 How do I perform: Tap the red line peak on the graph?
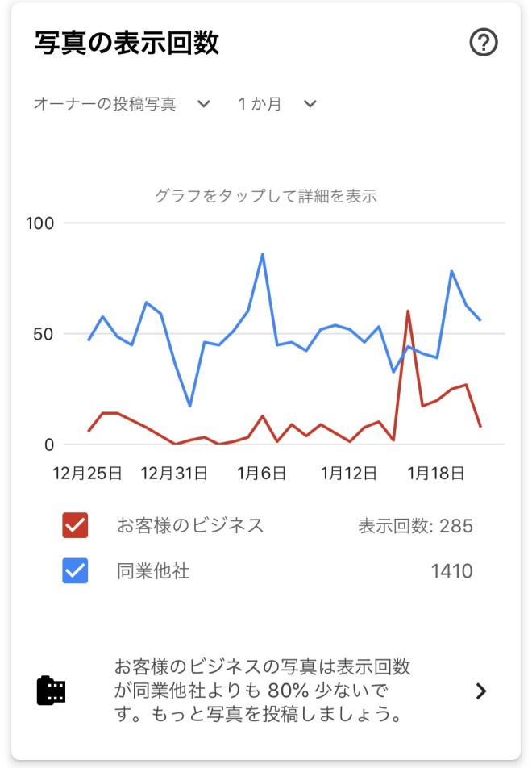pos(408,311)
